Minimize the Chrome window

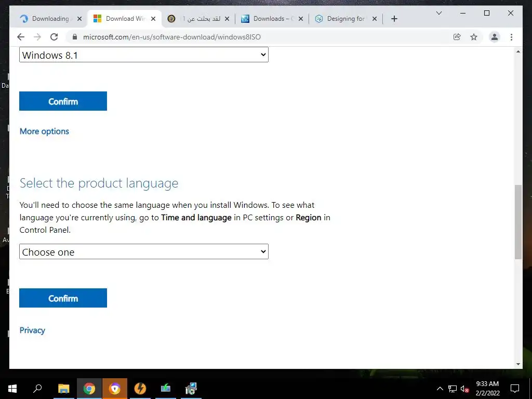(463, 13)
